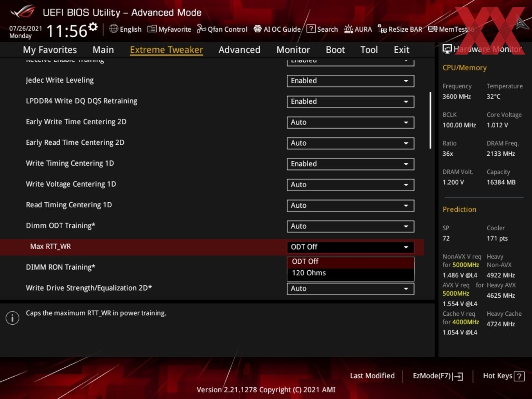Viewport: 532px width, 399px height.
Task: Click the 4724 MHz Heavy Cache value
Action: tap(501, 324)
